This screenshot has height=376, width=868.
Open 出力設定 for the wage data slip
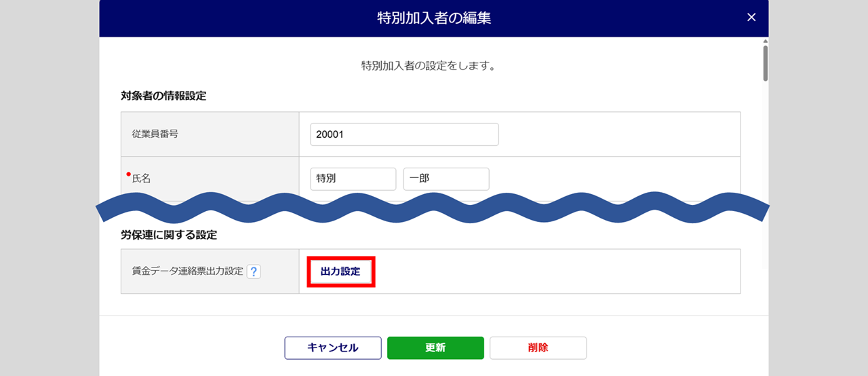[340, 271]
